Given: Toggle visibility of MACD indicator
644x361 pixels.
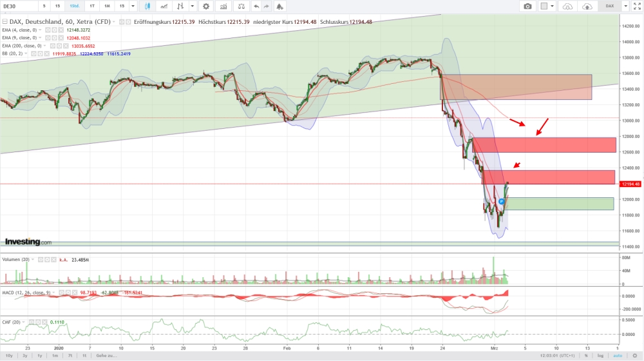Looking at the screenshot, I should (x=61, y=293).
